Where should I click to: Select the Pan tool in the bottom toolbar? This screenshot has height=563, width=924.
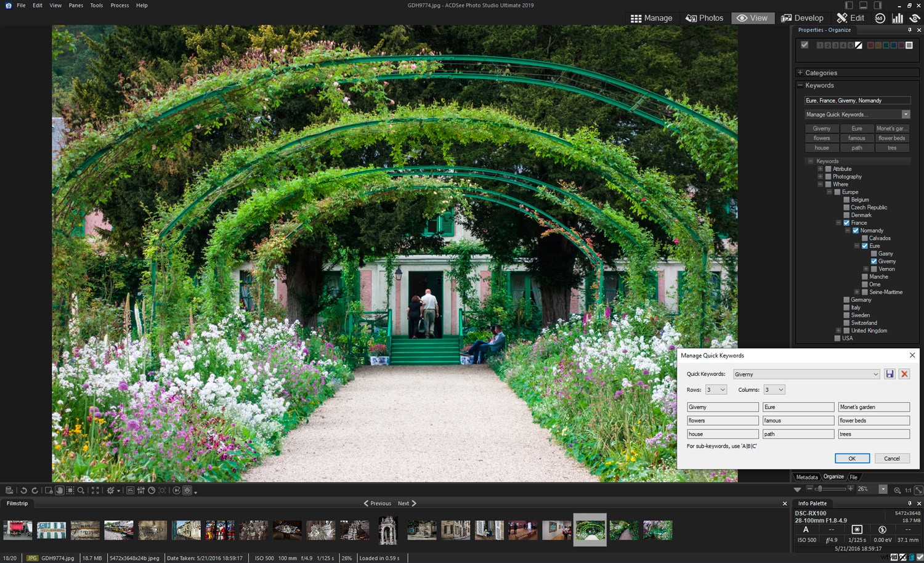point(59,490)
